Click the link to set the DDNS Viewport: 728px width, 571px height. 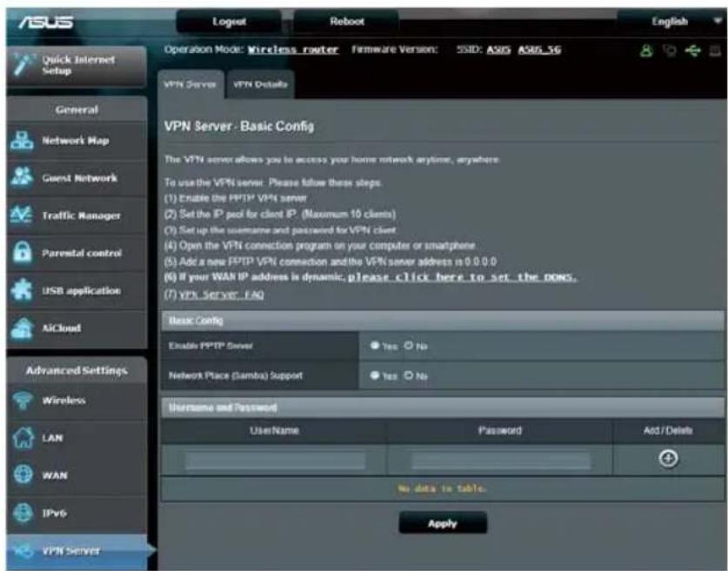pyautogui.click(x=463, y=277)
